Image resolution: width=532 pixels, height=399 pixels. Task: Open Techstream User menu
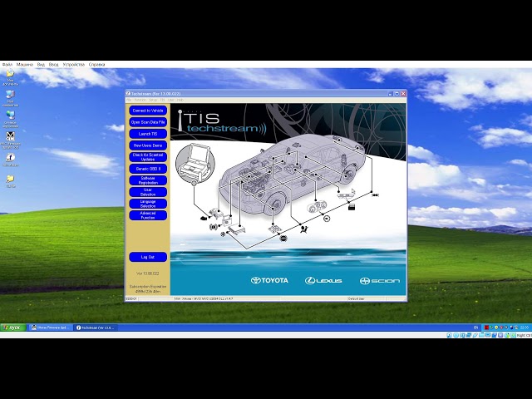[170, 100]
